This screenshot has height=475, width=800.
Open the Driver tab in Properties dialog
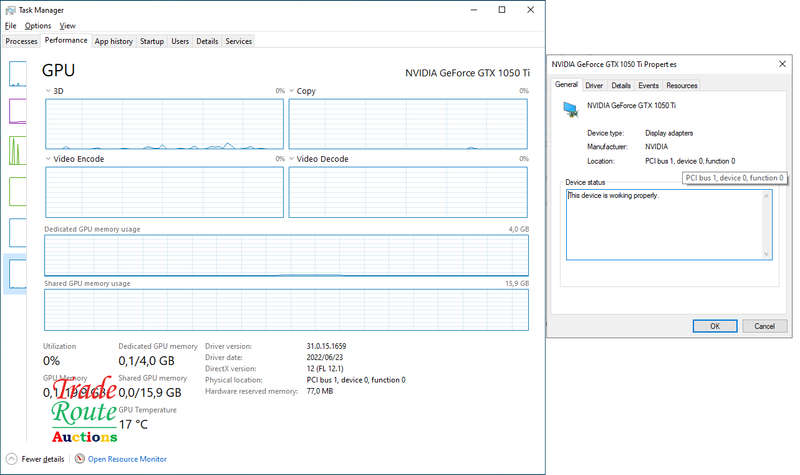point(594,86)
